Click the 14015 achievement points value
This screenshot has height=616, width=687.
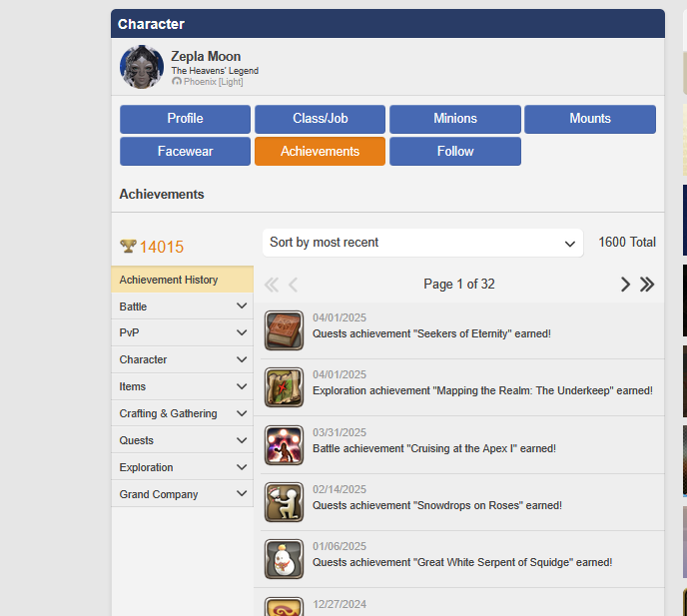click(x=162, y=247)
